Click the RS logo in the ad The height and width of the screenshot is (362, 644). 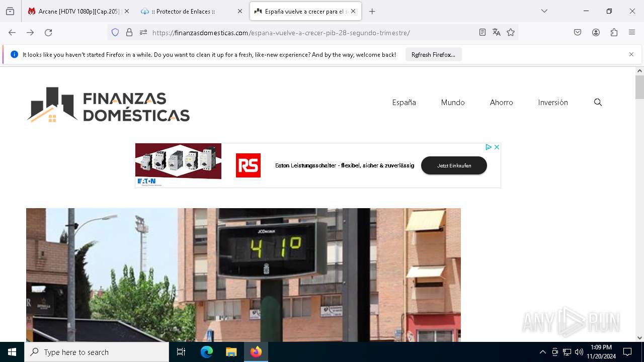248,165
